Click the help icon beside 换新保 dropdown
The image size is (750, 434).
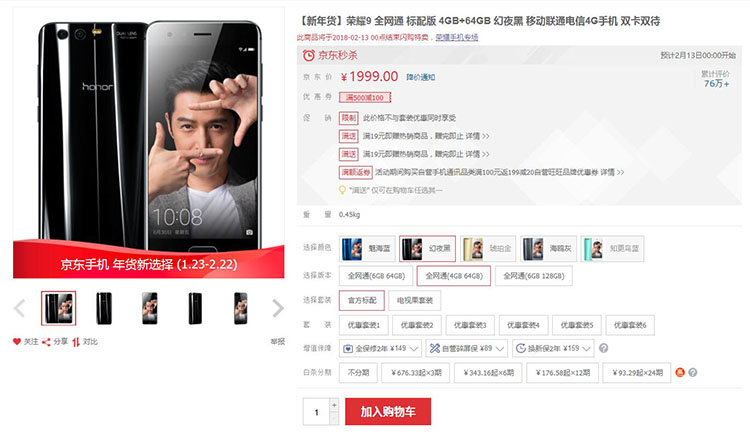(604, 348)
